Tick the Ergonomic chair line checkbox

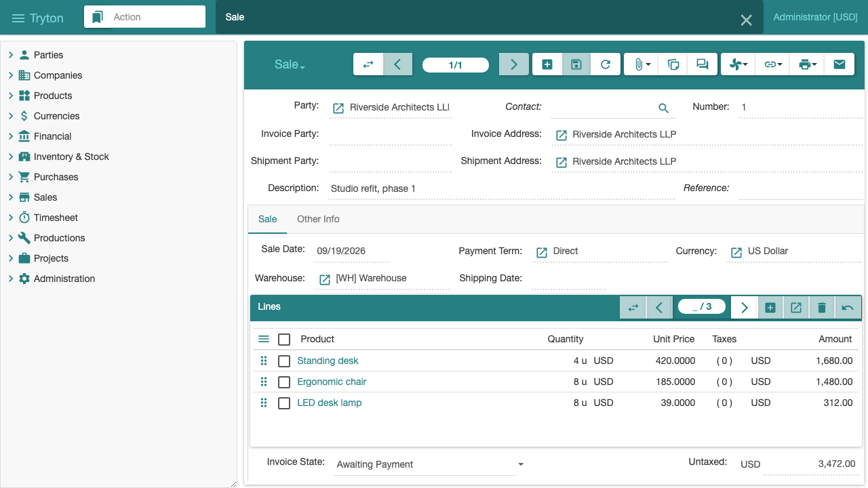[284, 382]
